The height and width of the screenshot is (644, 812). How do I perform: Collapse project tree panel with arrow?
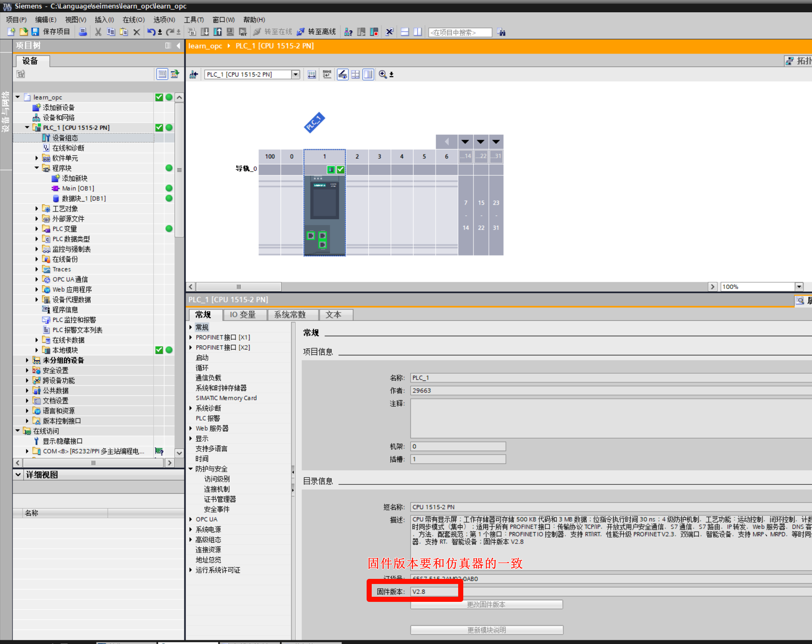pos(178,46)
